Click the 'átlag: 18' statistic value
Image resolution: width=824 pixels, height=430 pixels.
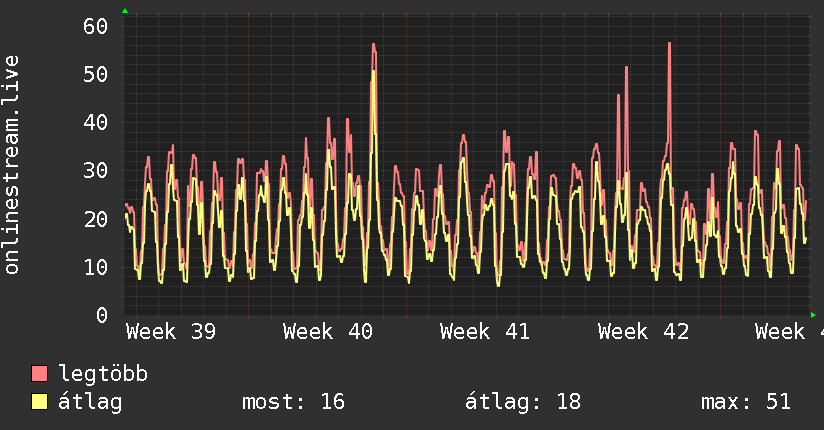pyautogui.click(x=523, y=402)
